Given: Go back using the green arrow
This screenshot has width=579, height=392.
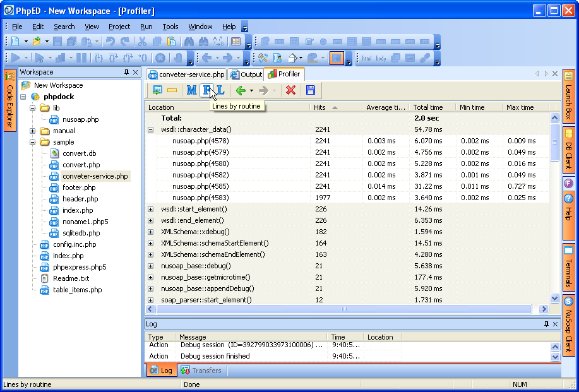Looking at the screenshot, I should tap(241, 90).
